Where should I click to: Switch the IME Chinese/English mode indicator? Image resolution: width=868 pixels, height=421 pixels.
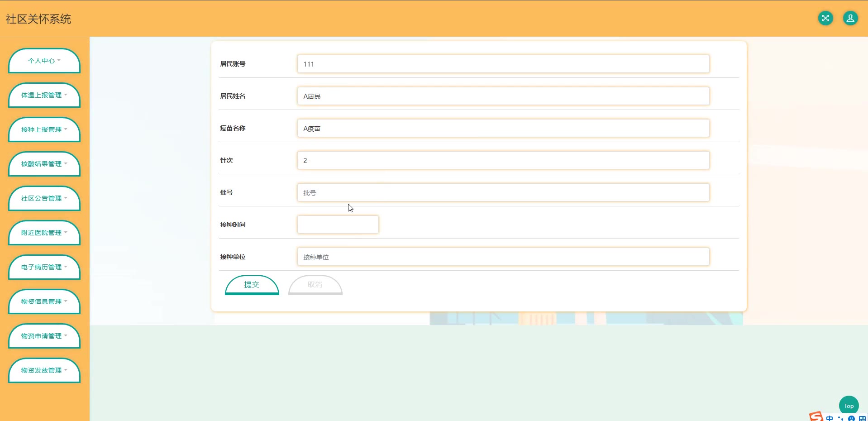coord(830,418)
